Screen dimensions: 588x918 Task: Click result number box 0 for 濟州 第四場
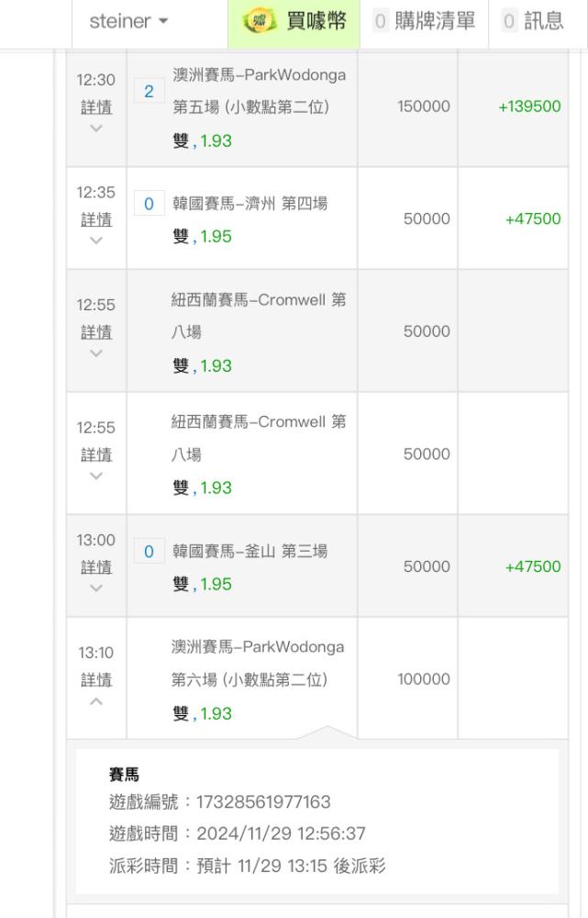point(149,204)
